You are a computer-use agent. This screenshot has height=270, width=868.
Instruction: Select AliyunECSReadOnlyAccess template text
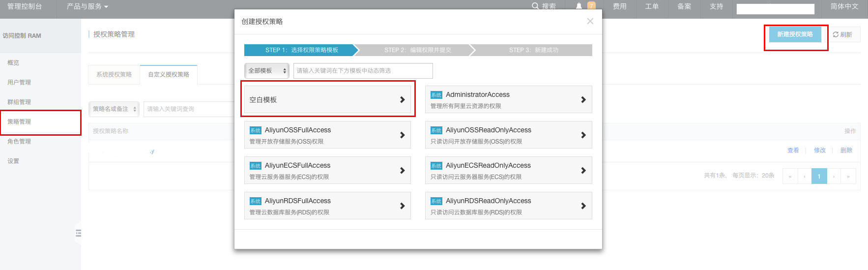[x=488, y=166]
